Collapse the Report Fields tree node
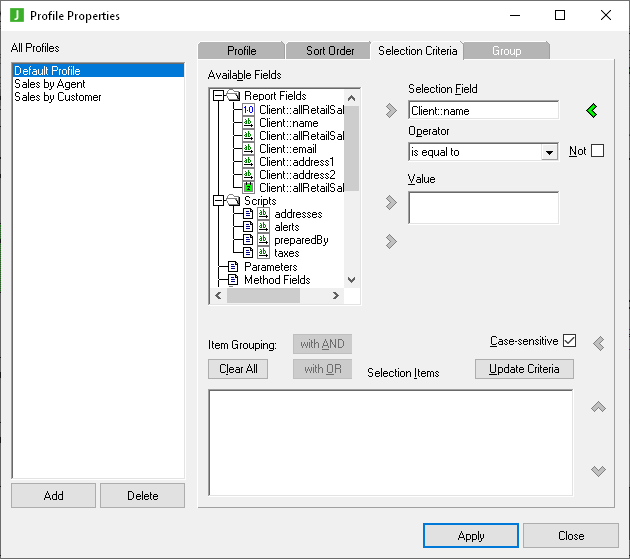630x559 pixels. 217,96
